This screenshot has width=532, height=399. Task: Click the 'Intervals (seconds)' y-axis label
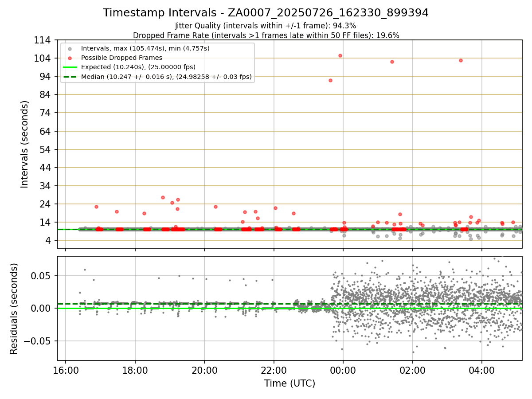tap(25, 144)
